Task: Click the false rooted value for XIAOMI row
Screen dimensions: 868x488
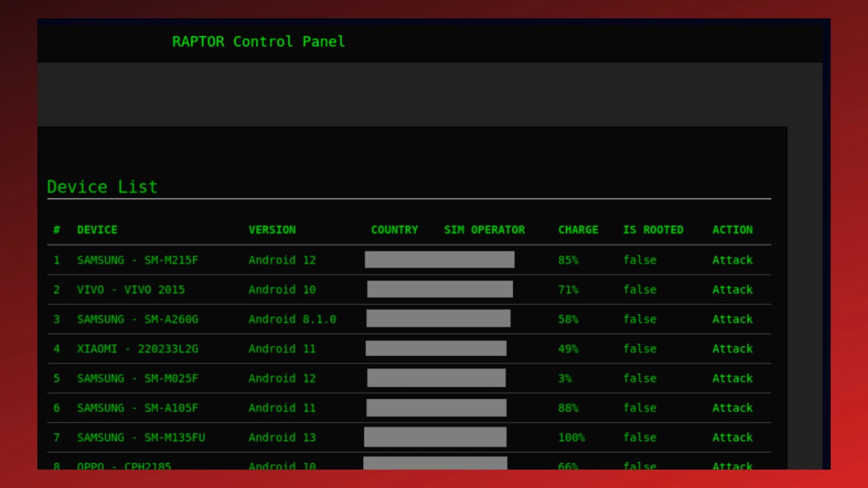Action: click(x=640, y=349)
